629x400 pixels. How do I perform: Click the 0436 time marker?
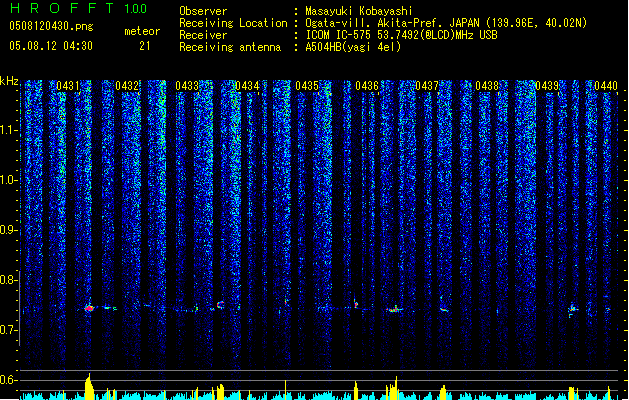point(367,86)
